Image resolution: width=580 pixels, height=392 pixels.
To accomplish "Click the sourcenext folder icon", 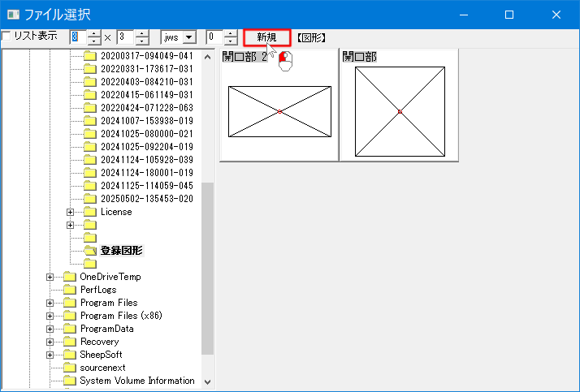I will click(x=70, y=368).
